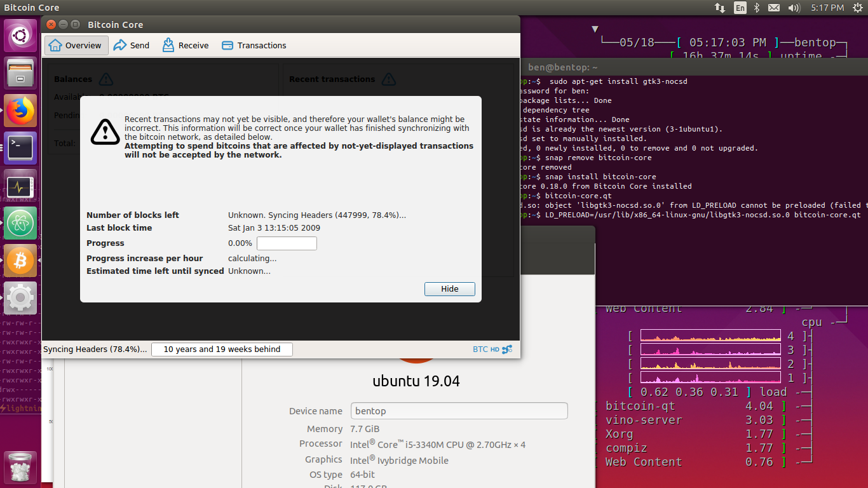Viewport: 868px width, 488px height.
Task: Open the terminal icon in the dock
Action: (x=20, y=147)
